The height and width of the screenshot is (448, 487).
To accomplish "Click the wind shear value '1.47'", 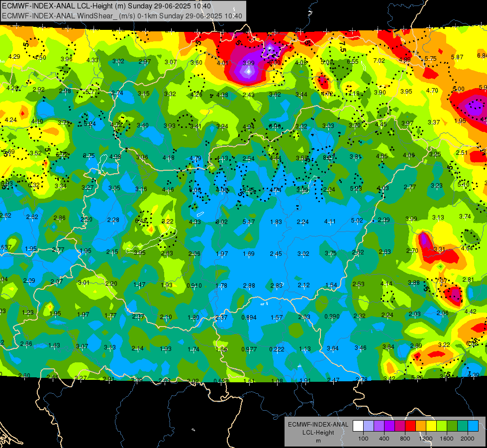I will pos(139,284).
